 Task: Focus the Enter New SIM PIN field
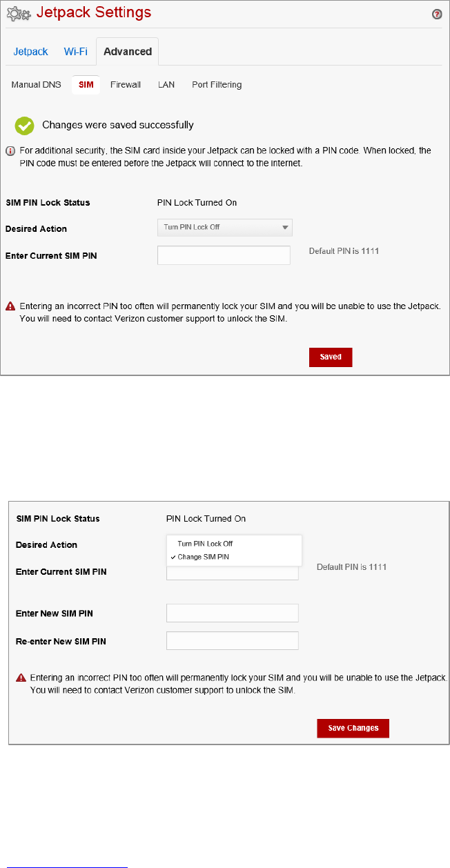click(233, 613)
